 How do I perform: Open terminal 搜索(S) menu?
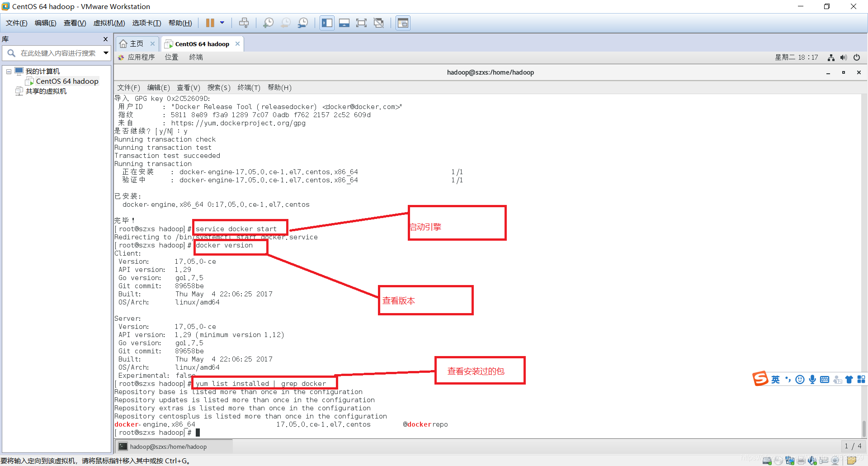pos(219,88)
